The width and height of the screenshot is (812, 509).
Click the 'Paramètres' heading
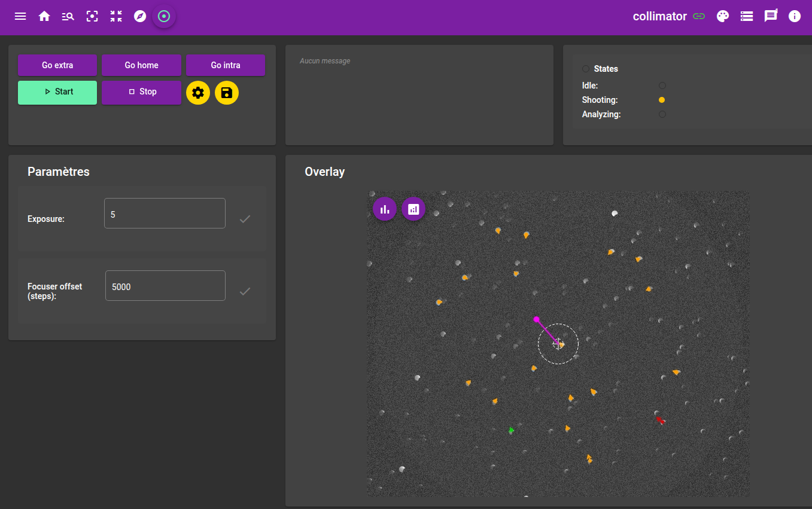pos(59,172)
